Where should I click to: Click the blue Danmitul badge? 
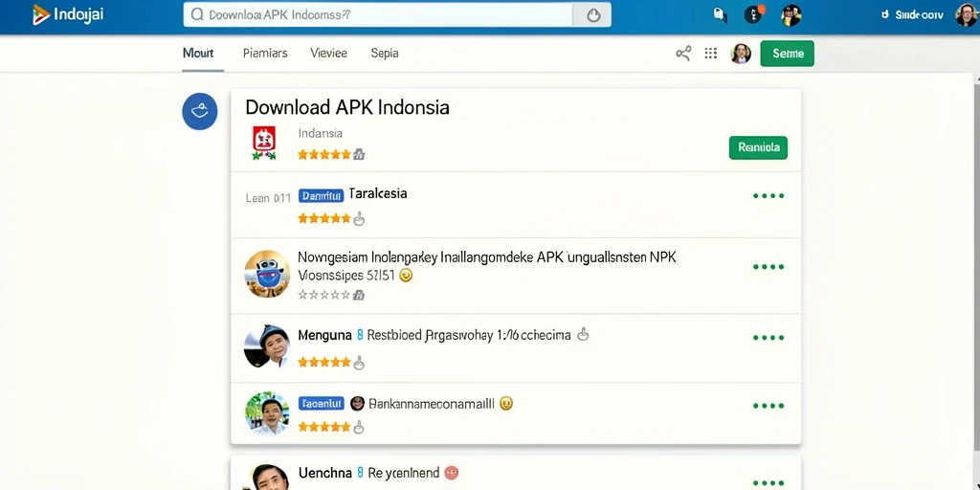(322, 195)
